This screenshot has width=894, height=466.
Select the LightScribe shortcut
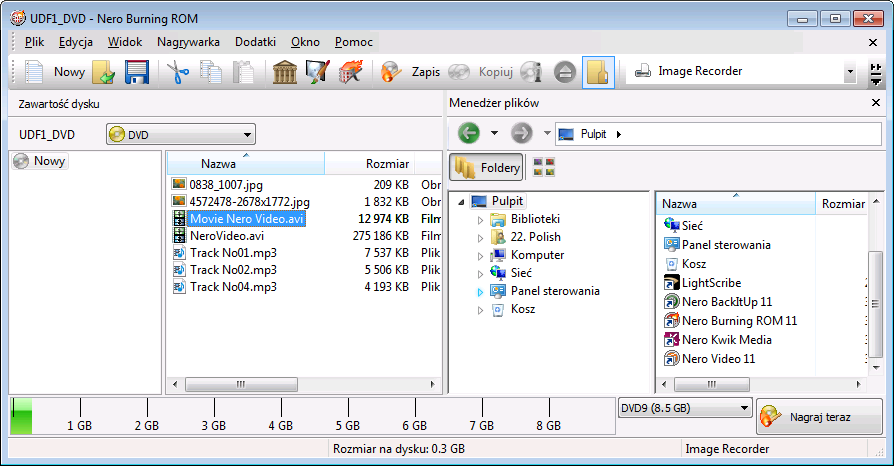click(x=702, y=283)
